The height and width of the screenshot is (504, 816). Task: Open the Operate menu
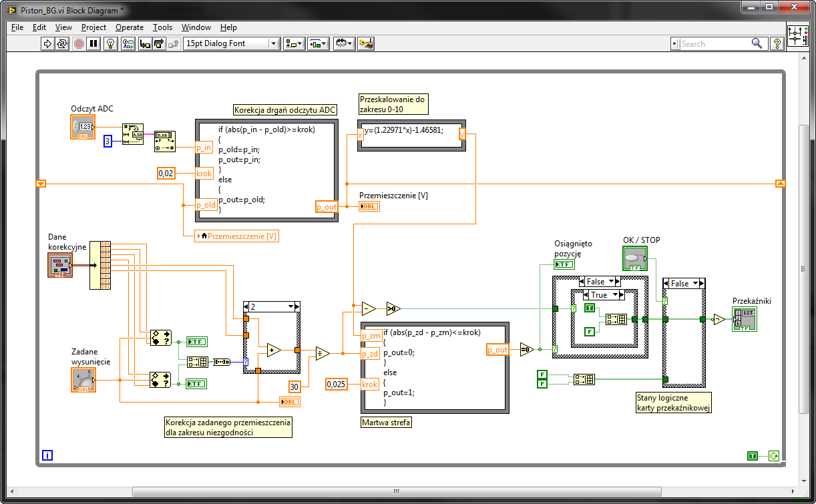pos(130,27)
